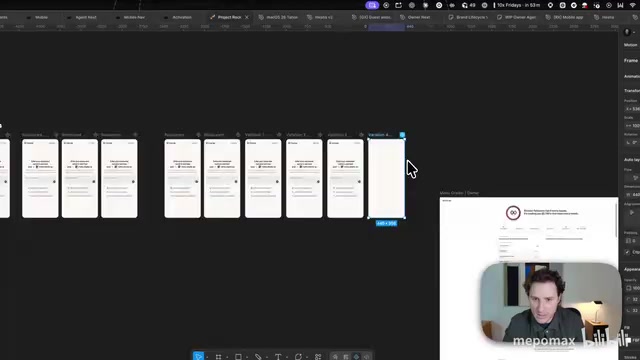Toggle the code icon at toolbar right end
Image resolution: width=640 pixels, height=360 pixels.
tap(367, 357)
